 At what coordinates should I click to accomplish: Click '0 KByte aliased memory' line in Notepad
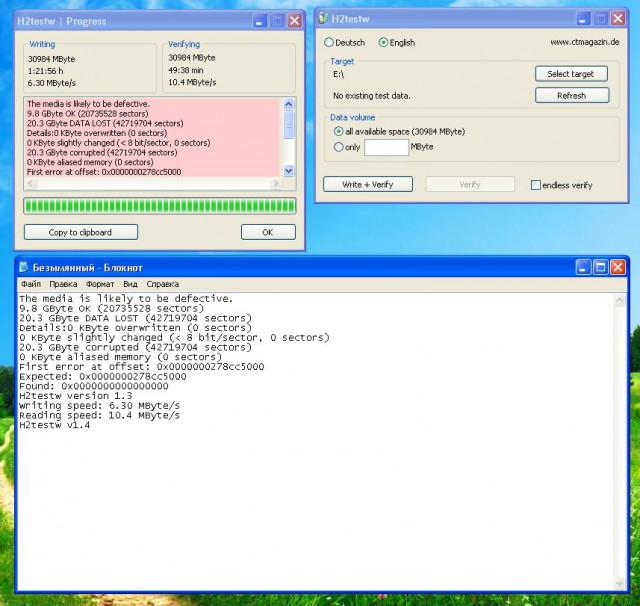coord(120,357)
